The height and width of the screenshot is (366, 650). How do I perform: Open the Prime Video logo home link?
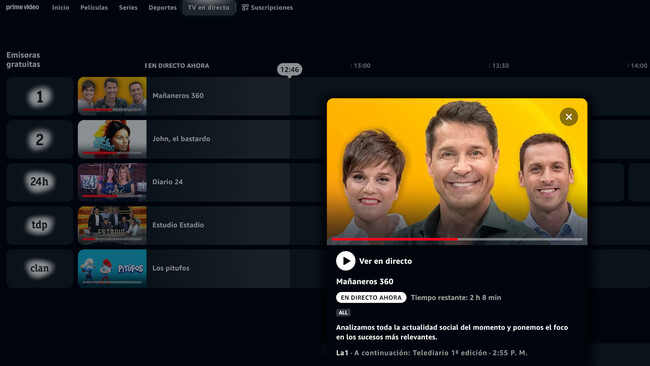pyautogui.click(x=22, y=7)
